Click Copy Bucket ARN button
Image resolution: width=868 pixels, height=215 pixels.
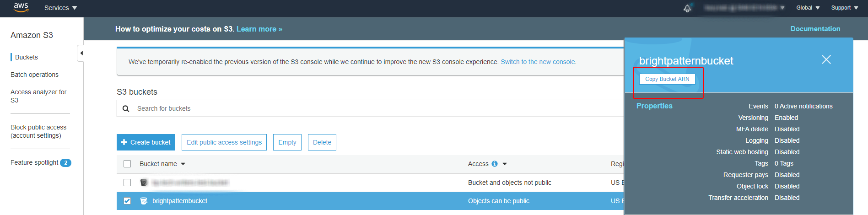pos(667,79)
